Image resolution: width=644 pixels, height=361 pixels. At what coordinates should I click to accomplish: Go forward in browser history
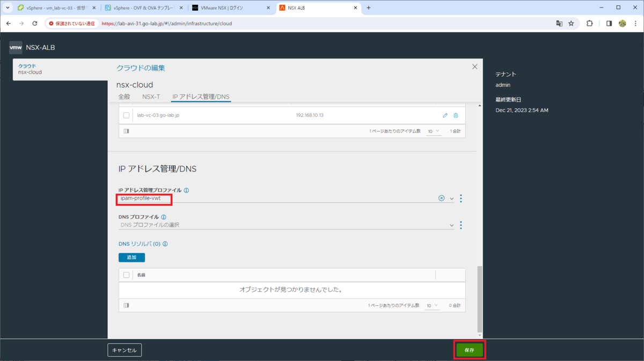point(21,24)
